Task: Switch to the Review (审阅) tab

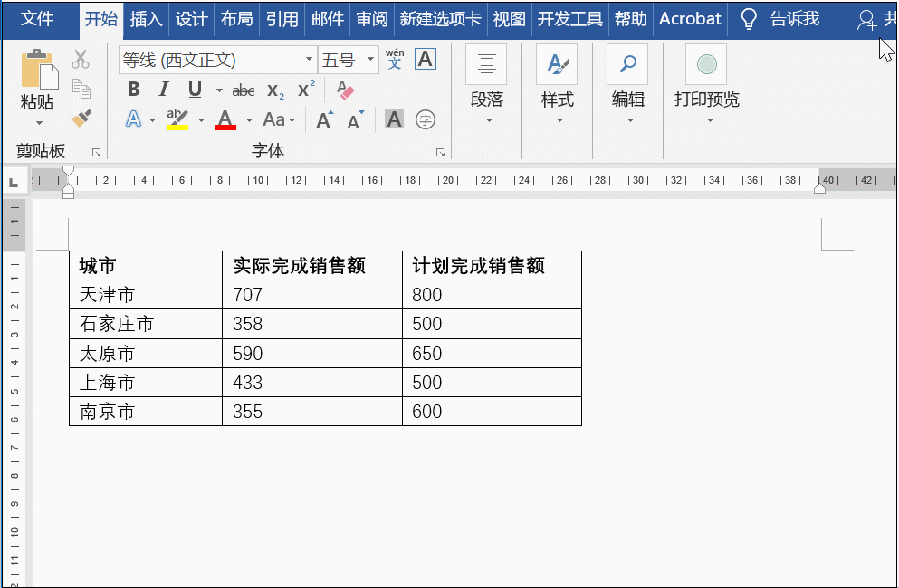Action: [372, 19]
